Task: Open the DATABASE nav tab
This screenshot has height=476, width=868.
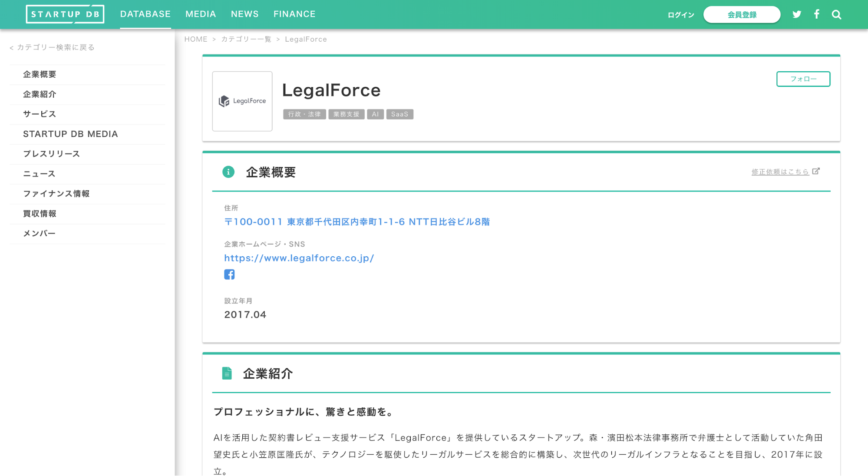Action: click(145, 14)
